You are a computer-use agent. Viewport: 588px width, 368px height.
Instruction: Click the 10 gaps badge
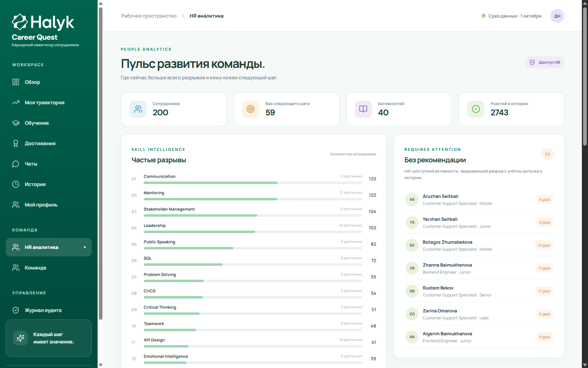(x=544, y=245)
